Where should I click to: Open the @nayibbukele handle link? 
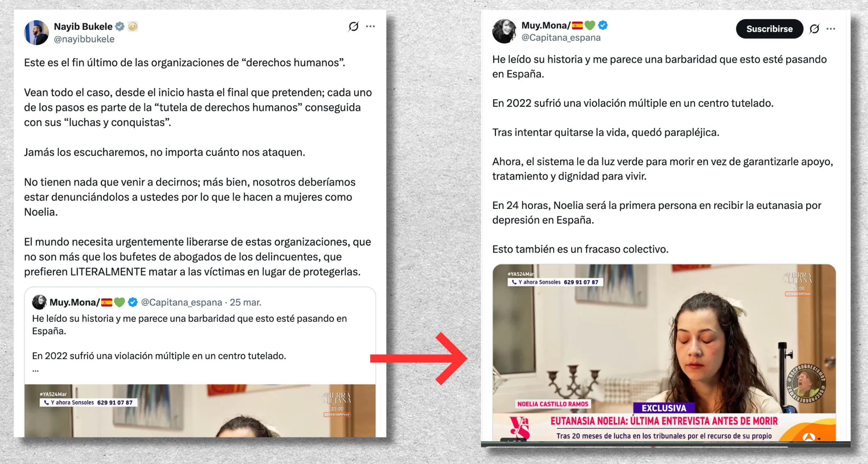(84, 39)
